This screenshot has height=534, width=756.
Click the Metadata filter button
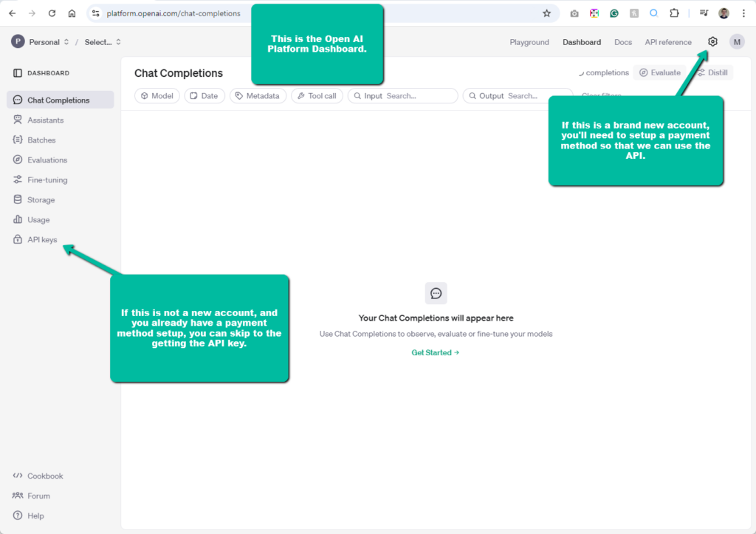pyautogui.click(x=258, y=96)
